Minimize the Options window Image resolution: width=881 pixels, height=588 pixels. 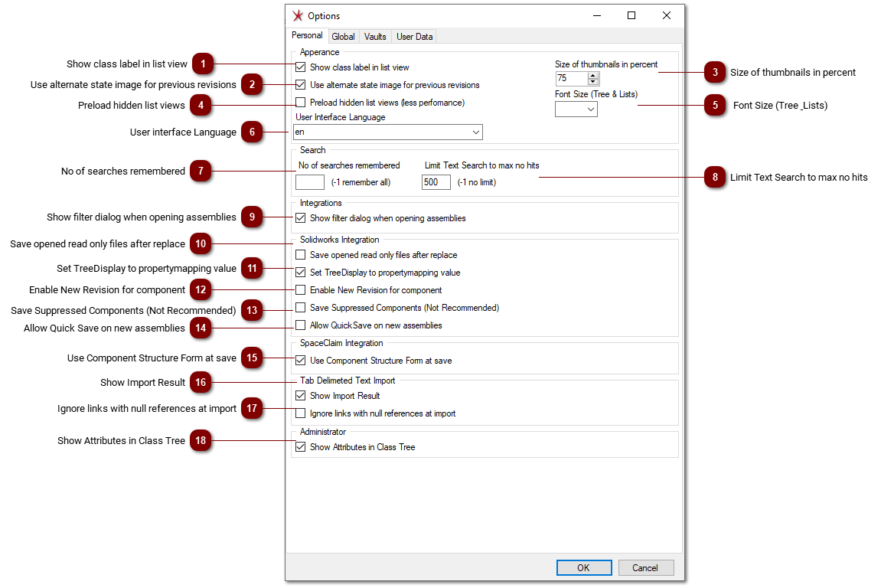(x=597, y=16)
